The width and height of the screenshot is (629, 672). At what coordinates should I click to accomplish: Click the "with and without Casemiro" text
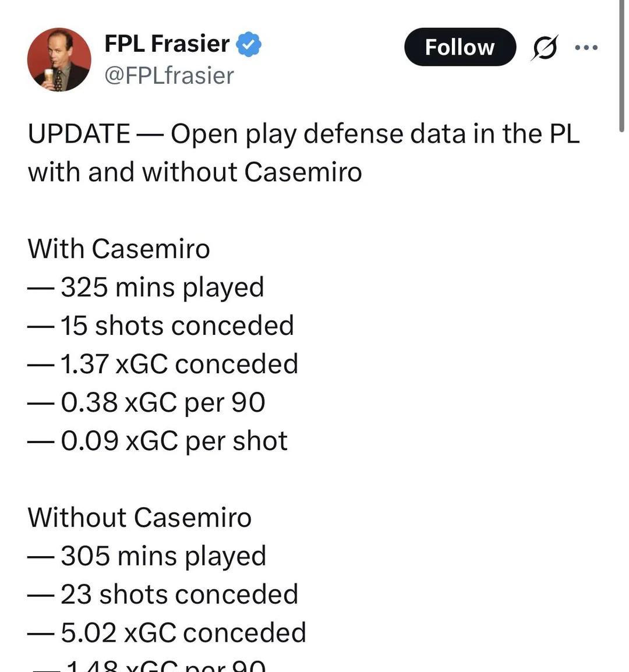[195, 172]
